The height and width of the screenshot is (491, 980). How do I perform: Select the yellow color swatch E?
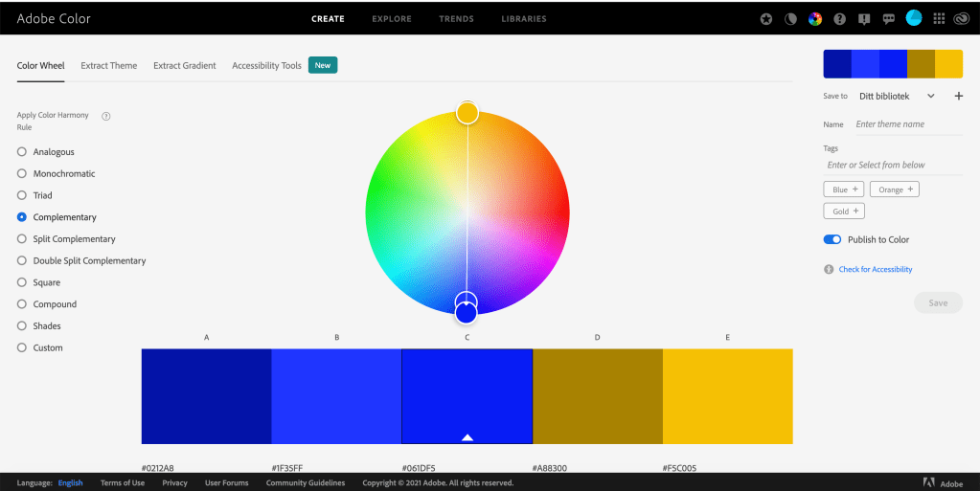pos(727,396)
